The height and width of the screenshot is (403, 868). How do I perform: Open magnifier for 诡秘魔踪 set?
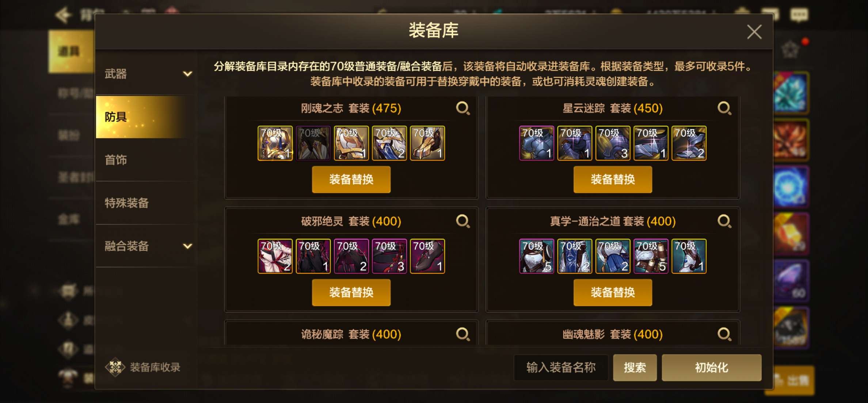click(463, 334)
